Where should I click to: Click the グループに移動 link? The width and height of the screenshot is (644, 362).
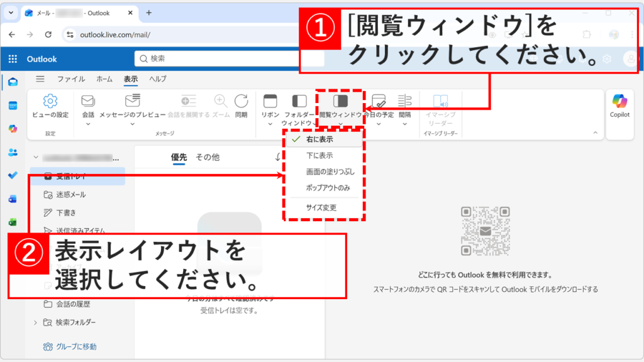point(70,345)
